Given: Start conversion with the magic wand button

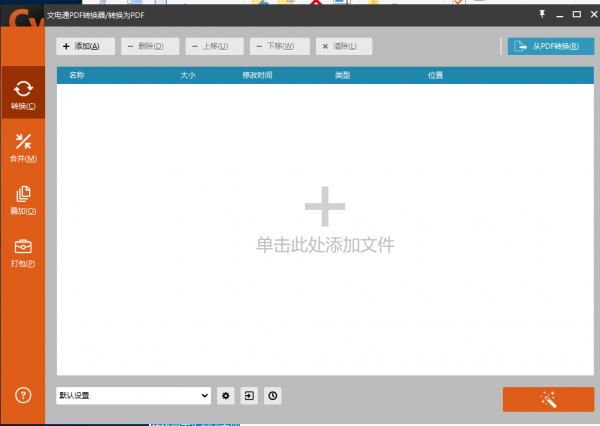Looking at the screenshot, I should [548, 399].
